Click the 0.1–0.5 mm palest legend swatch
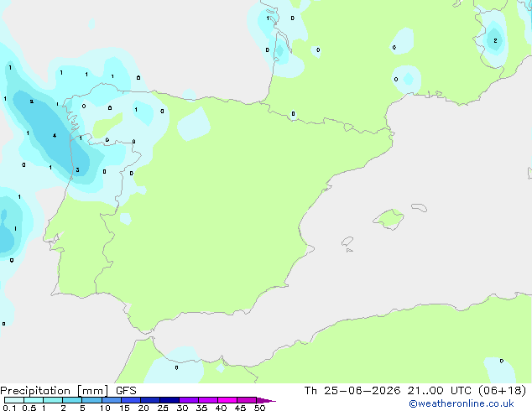This screenshot has height=411, width=532. click(x=14, y=400)
